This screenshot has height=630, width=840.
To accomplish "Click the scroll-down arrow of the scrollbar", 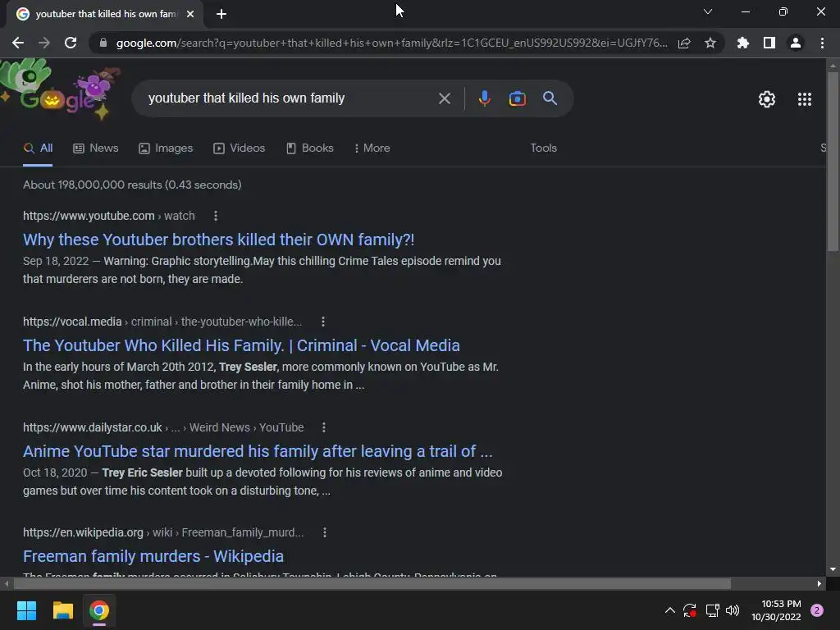I will pyautogui.click(x=833, y=569).
